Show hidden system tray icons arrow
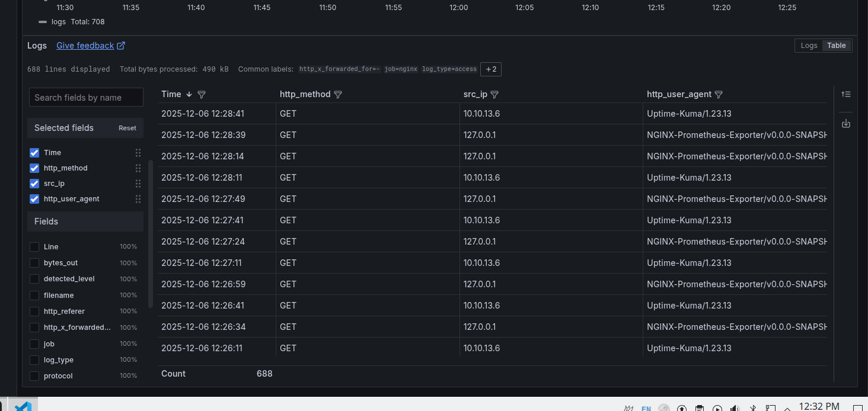868x411 pixels. point(787,408)
